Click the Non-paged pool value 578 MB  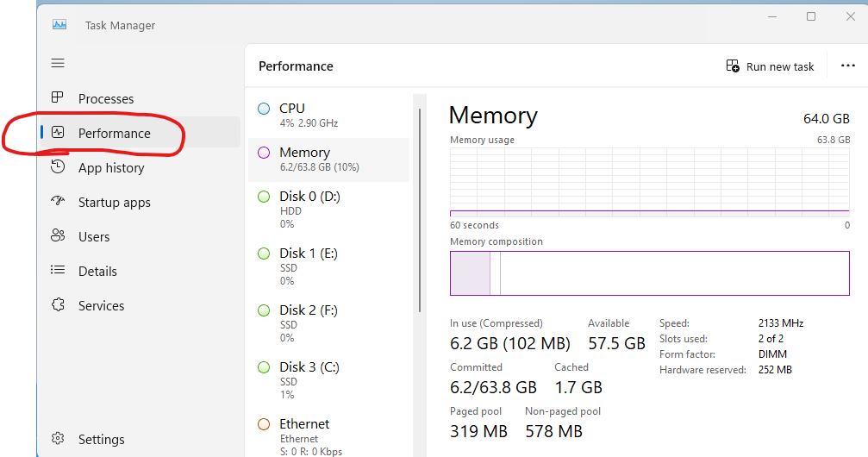553,431
